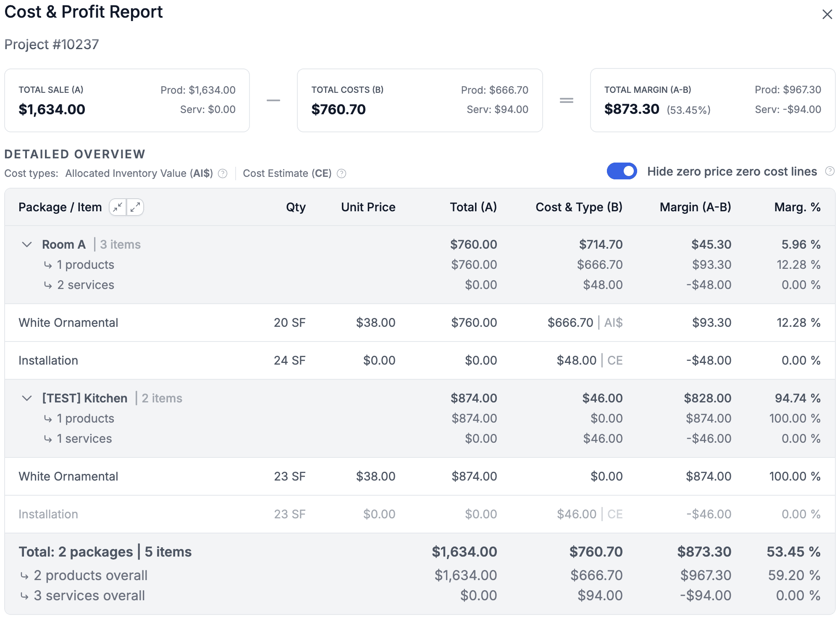The image size is (840, 620).
Task: Click help icon beside Hide zero price label
Action: [x=829, y=171]
